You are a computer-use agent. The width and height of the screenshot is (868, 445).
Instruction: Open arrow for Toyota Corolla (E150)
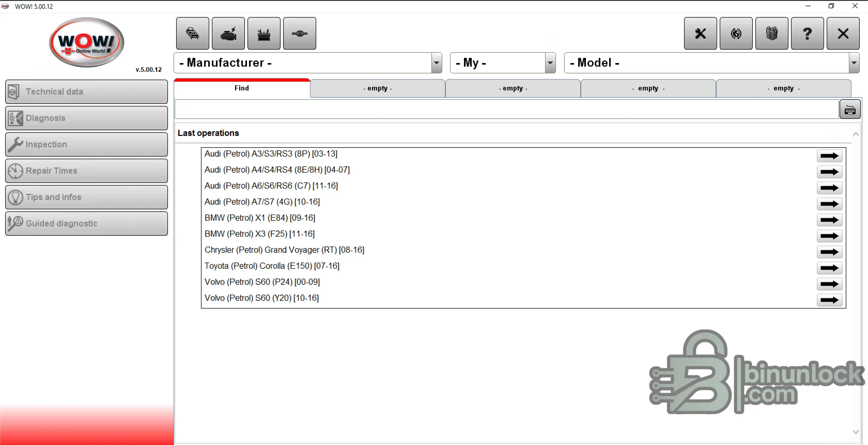[x=829, y=268]
